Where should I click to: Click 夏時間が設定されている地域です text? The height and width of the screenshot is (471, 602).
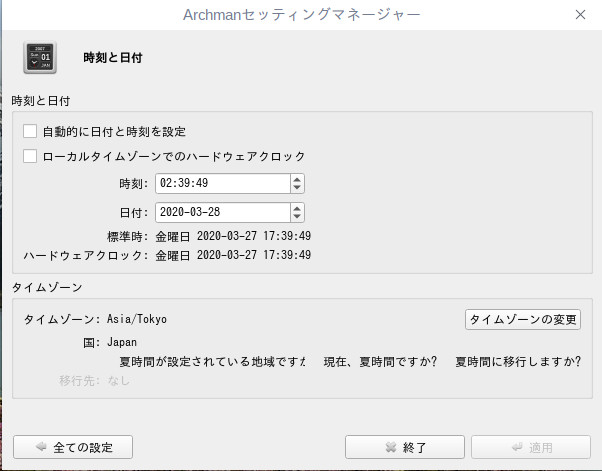212,362
